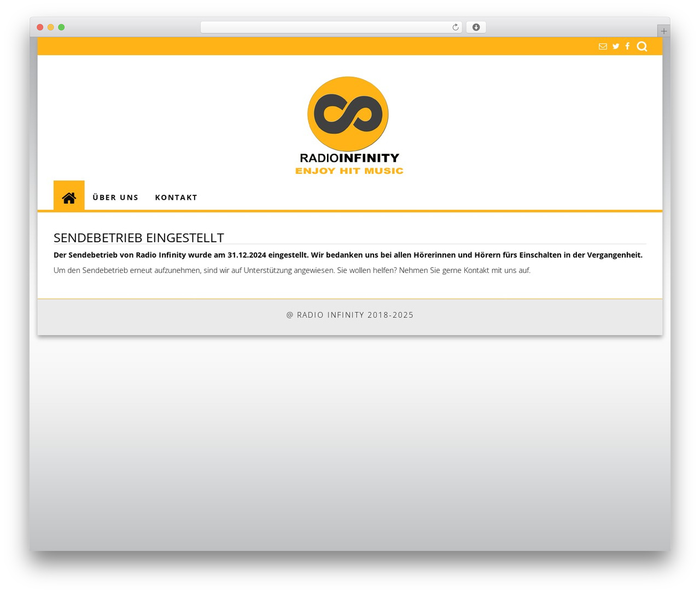This screenshot has width=700, height=593.
Task: Click the Radio Infinity logo
Action: (x=349, y=125)
